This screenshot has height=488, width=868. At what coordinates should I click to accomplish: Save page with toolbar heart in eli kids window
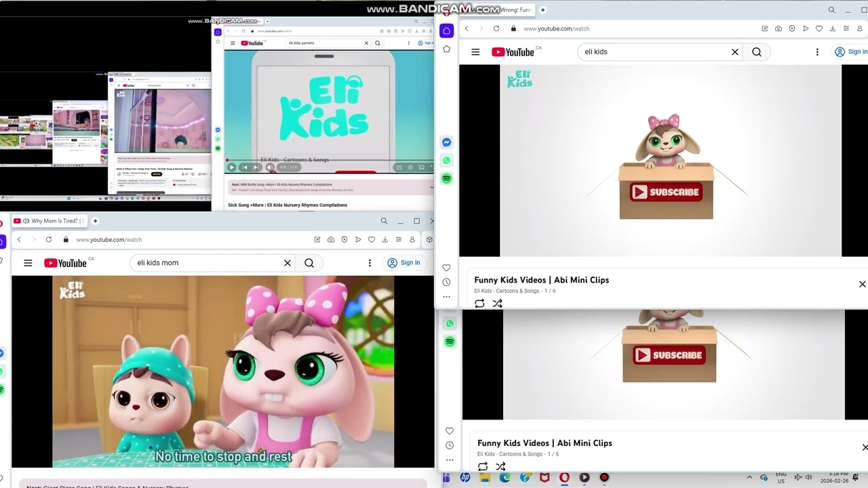click(x=819, y=28)
